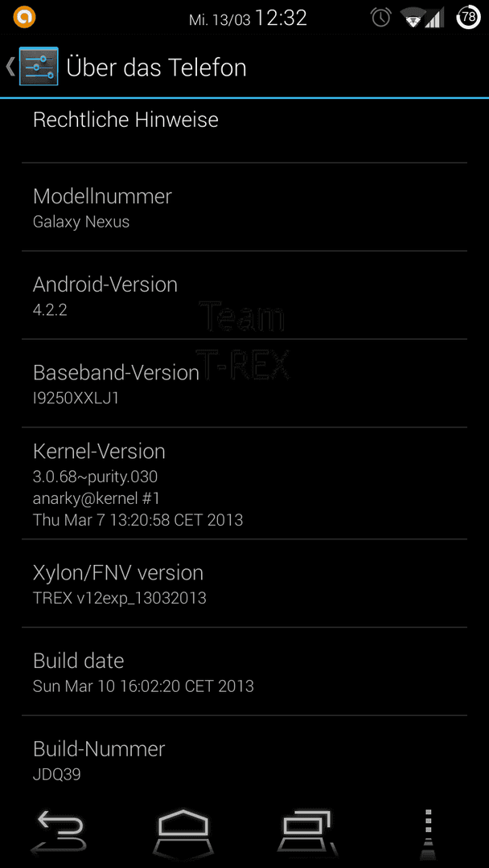
Task: Tap the back navigation button
Action: [x=60, y=833]
